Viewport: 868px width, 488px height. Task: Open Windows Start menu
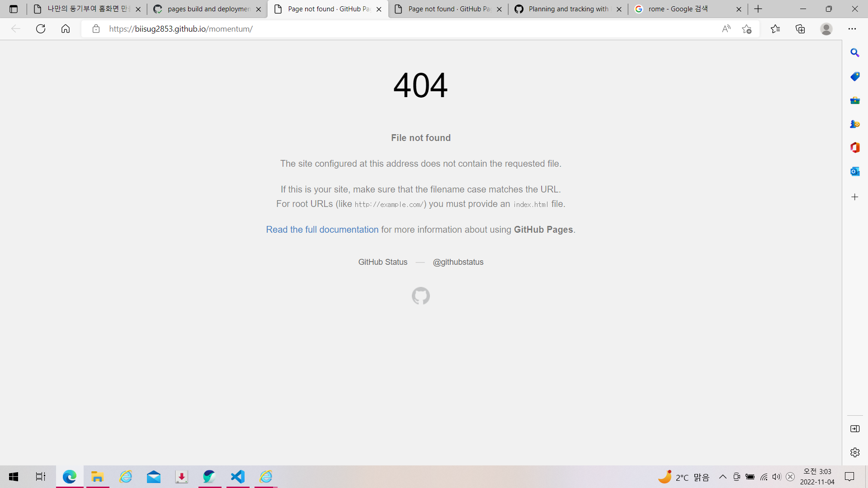14,477
